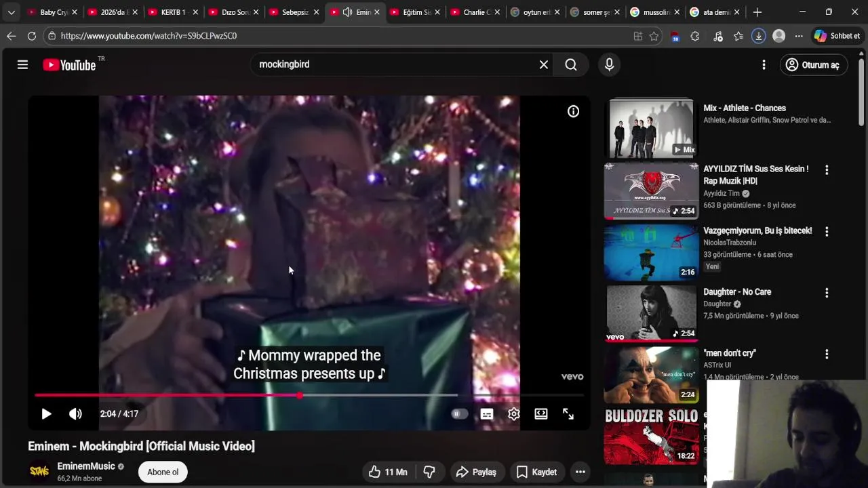Open Daughter - No Care video title
The height and width of the screenshot is (488, 868).
tap(737, 292)
